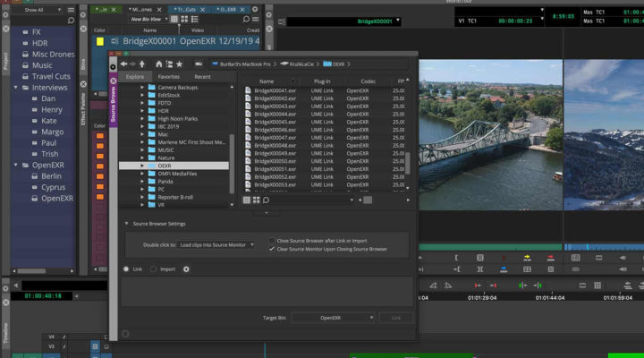Screen dimensions: 644x358
Task: Collapse the OpenEXR folder in project
Action: [15, 165]
